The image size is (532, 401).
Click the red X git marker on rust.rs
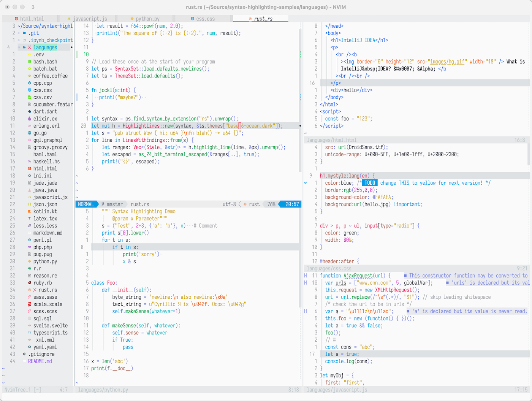click(35, 290)
